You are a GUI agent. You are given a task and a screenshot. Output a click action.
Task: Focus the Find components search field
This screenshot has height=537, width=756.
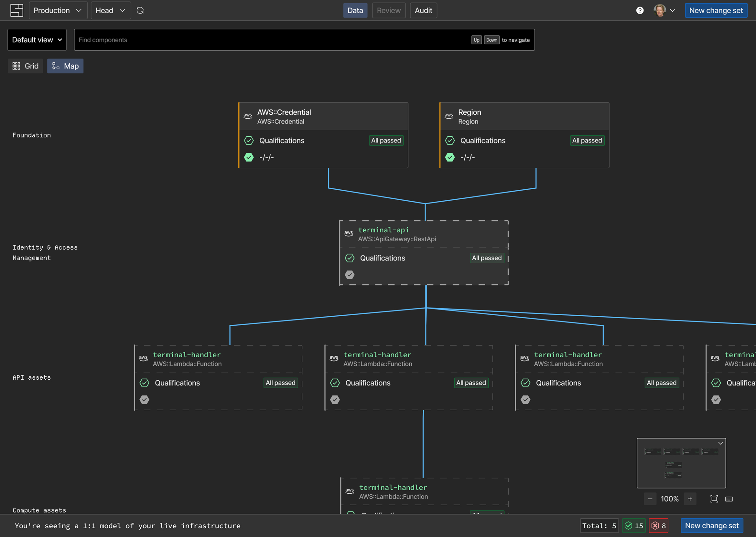point(304,40)
